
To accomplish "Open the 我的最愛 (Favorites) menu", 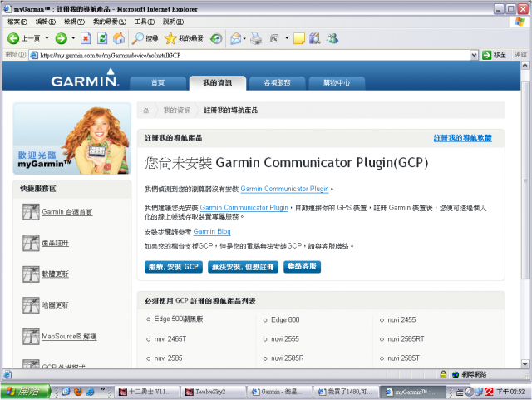I will (x=110, y=22).
